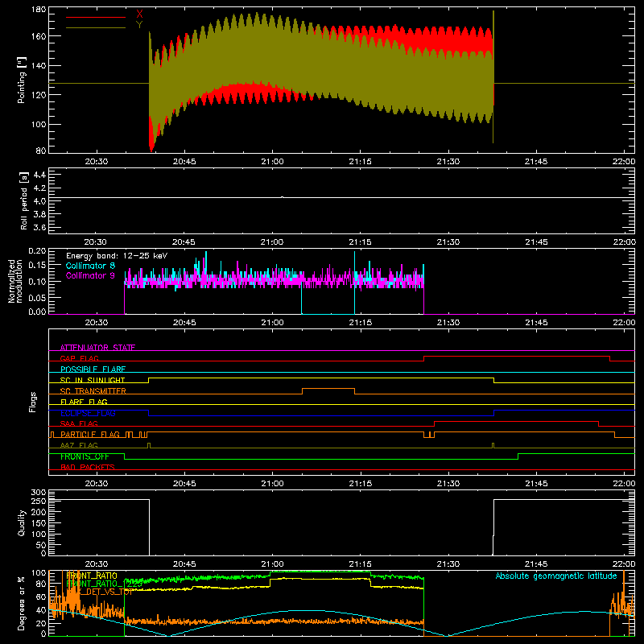Click the '0.20' tick on modulation axis

pos(38,251)
